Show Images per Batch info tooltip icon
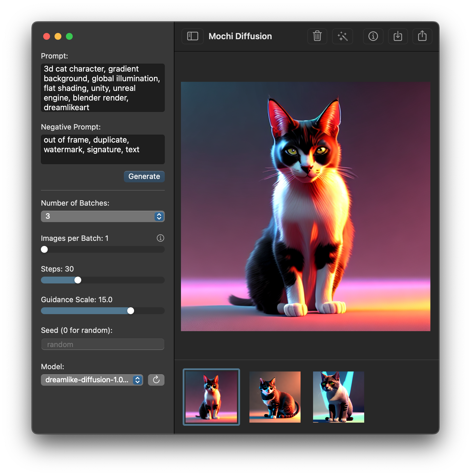Screen dimensions: 471x476 (x=161, y=238)
